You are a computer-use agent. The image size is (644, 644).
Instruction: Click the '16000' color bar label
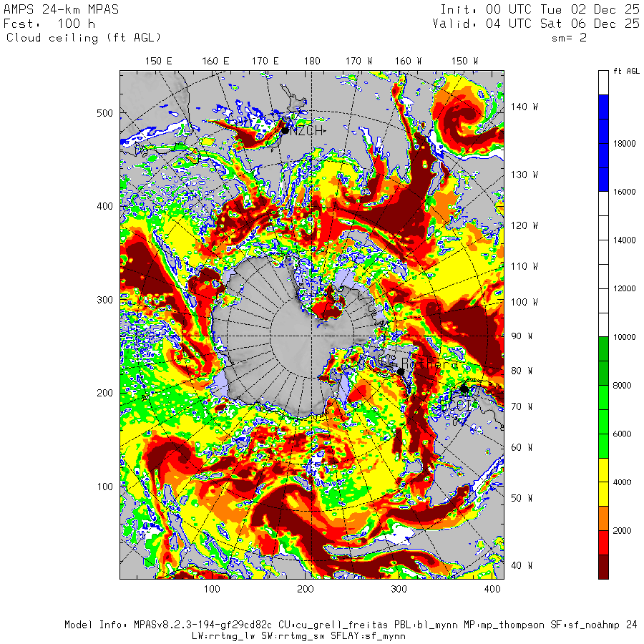click(x=624, y=192)
